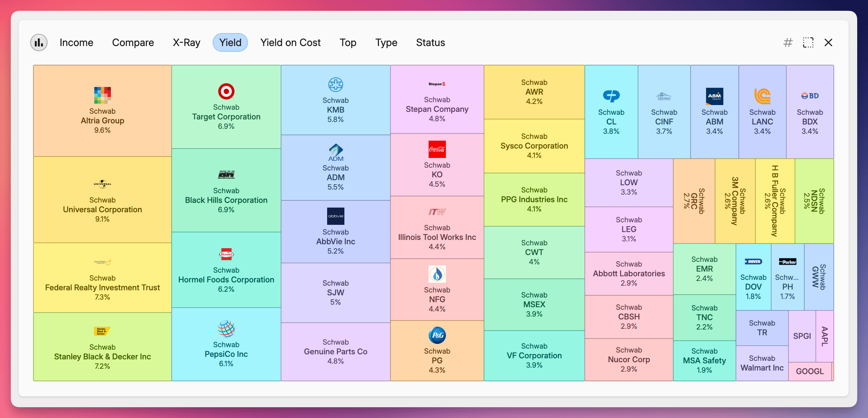The height and width of the screenshot is (418, 868).
Task: Select the Sysco Corporation tile
Action: (534, 146)
